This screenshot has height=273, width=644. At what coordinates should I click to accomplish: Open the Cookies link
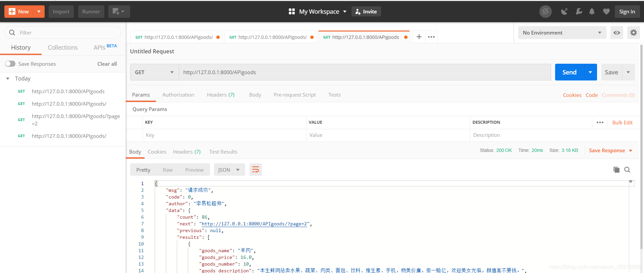(x=572, y=95)
